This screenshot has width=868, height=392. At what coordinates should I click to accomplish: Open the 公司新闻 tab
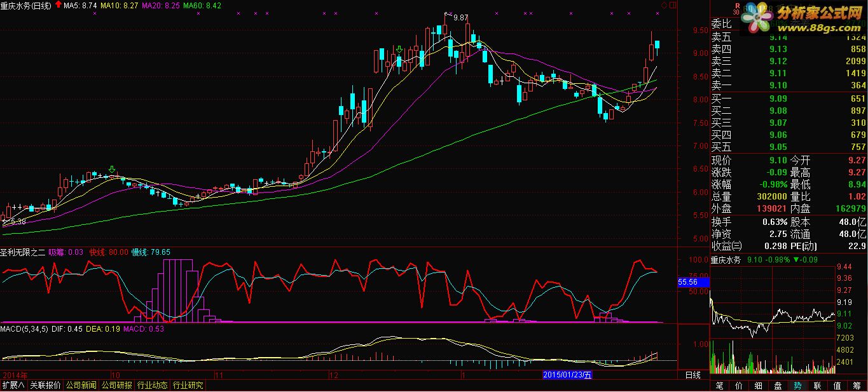pos(81,385)
